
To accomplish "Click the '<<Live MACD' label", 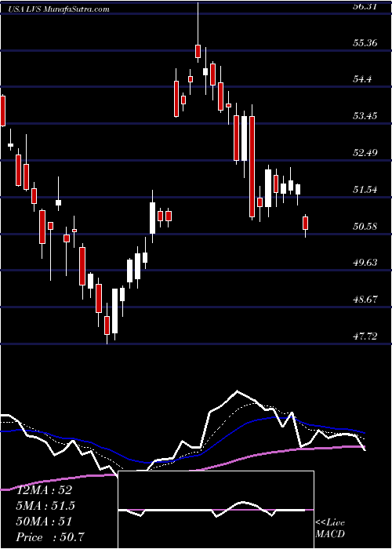I will click(330, 529).
